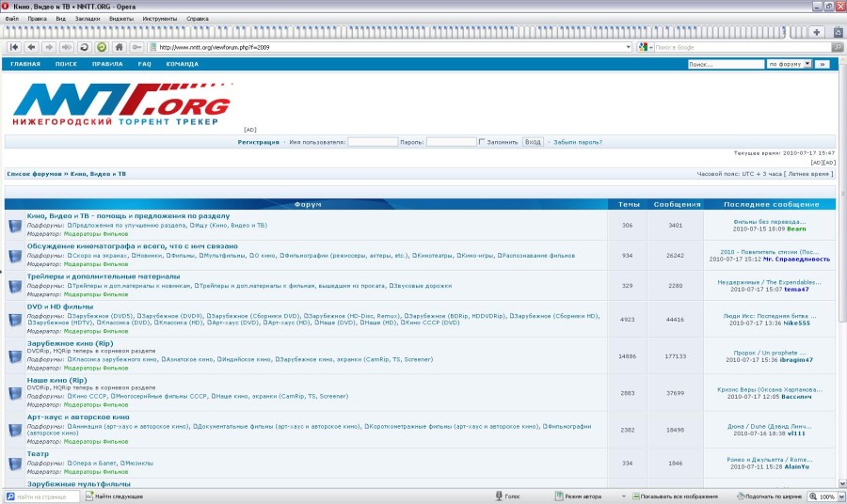Click the forum icon beside DVD и HD фильмы
This screenshot has width=847, height=504.
(15, 319)
